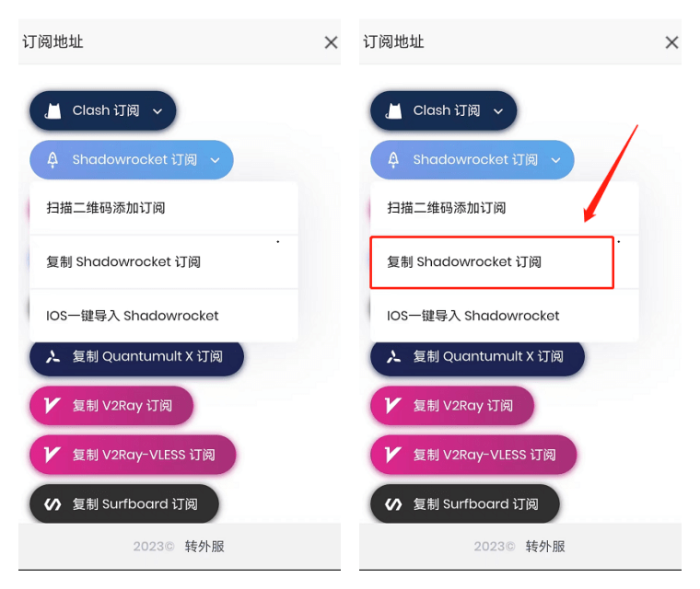Open the 转外服 footer link in left dialog

[x=204, y=546]
